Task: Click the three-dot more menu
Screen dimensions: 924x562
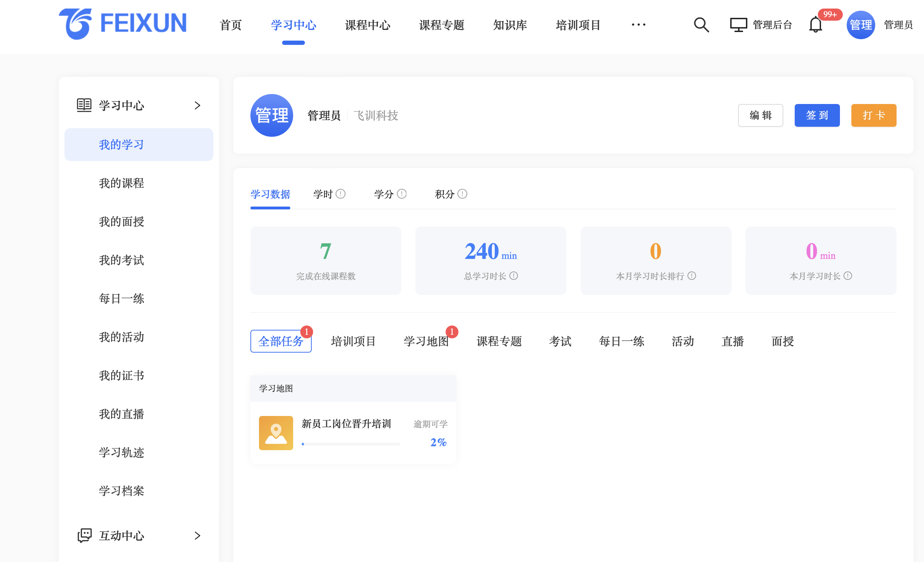Action: pyautogui.click(x=638, y=25)
